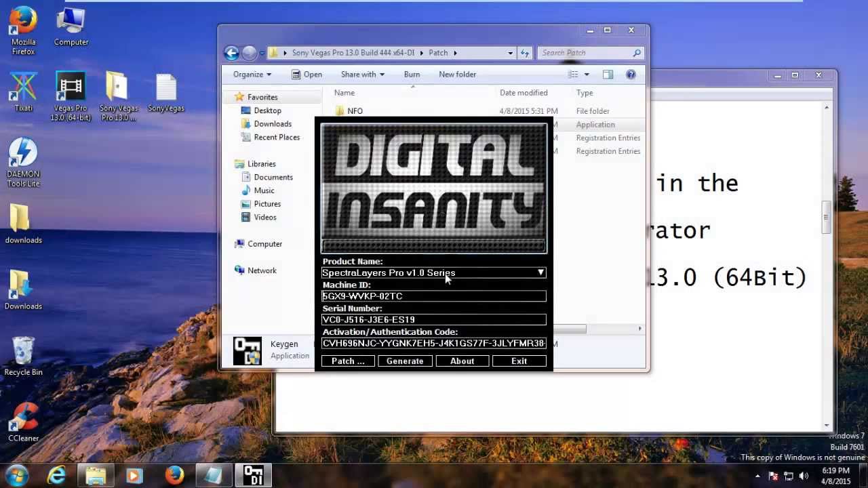
Task: Click the Explorer help question mark icon
Action: pyautogui.click(x=631, y=75)
